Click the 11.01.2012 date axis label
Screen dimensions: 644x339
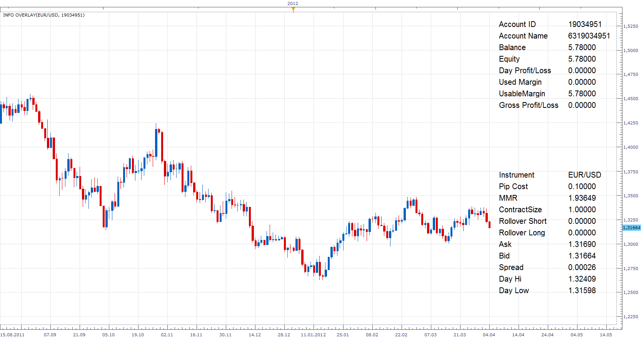313,335
